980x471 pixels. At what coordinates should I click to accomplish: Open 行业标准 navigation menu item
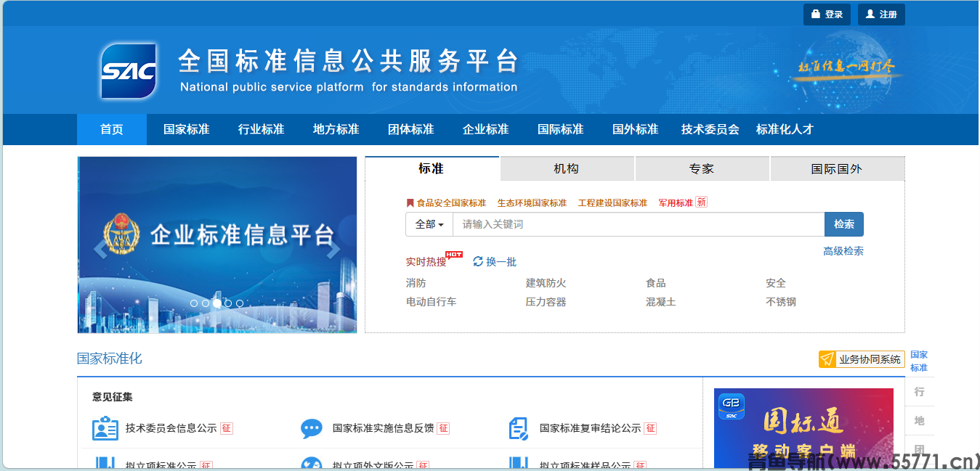pos(262,129)
